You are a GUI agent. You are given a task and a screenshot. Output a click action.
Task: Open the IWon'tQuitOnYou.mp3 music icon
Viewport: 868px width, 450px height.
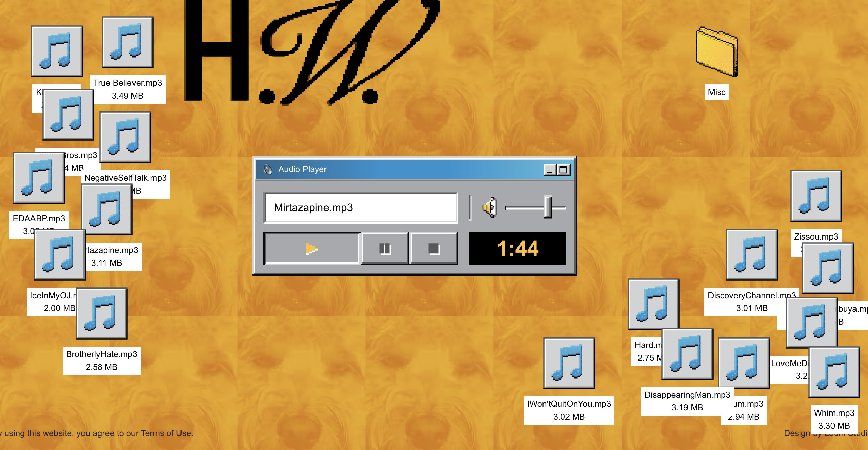tap(569, 363)
